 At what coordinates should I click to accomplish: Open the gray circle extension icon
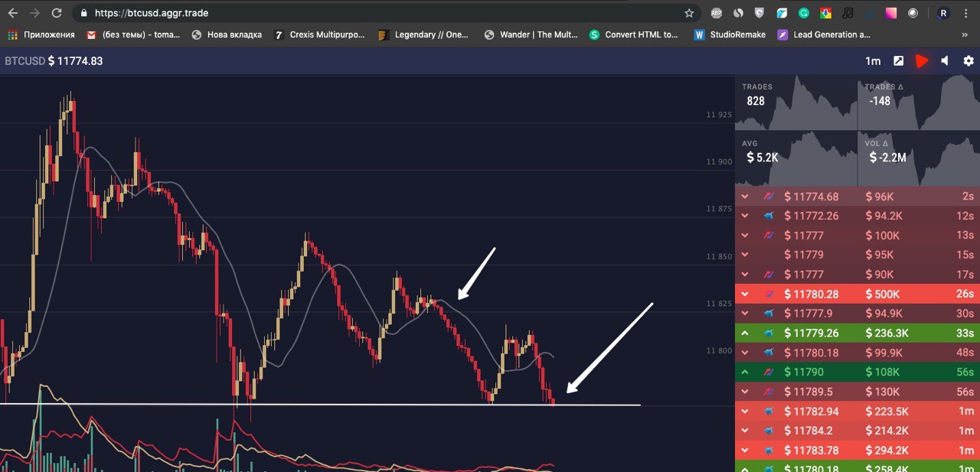coord(913,13)
